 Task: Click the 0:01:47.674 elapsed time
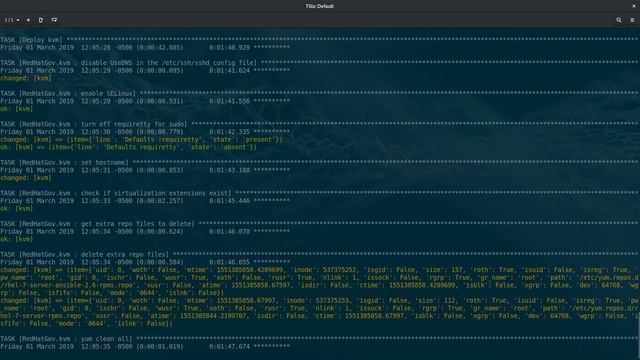click(229, 347)
